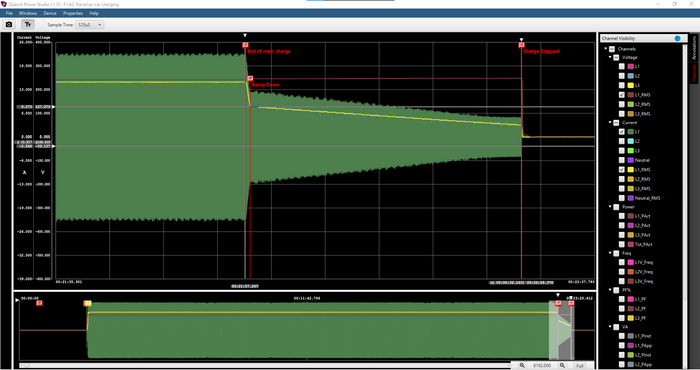Select the Charge Stopped annotation flag
Image resolution: width=700 pixels, height=370 pixels.
tap(521, 45)
